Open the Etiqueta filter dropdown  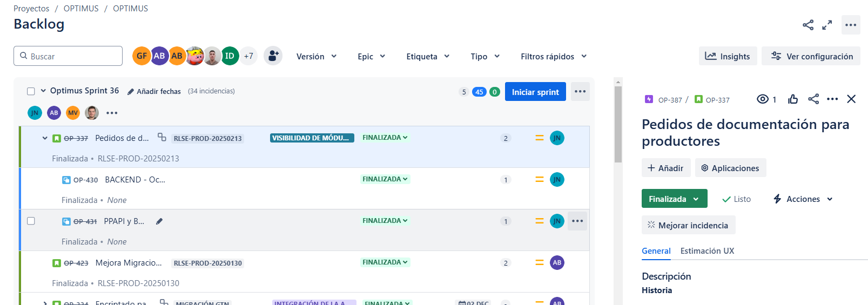[428, 56]
